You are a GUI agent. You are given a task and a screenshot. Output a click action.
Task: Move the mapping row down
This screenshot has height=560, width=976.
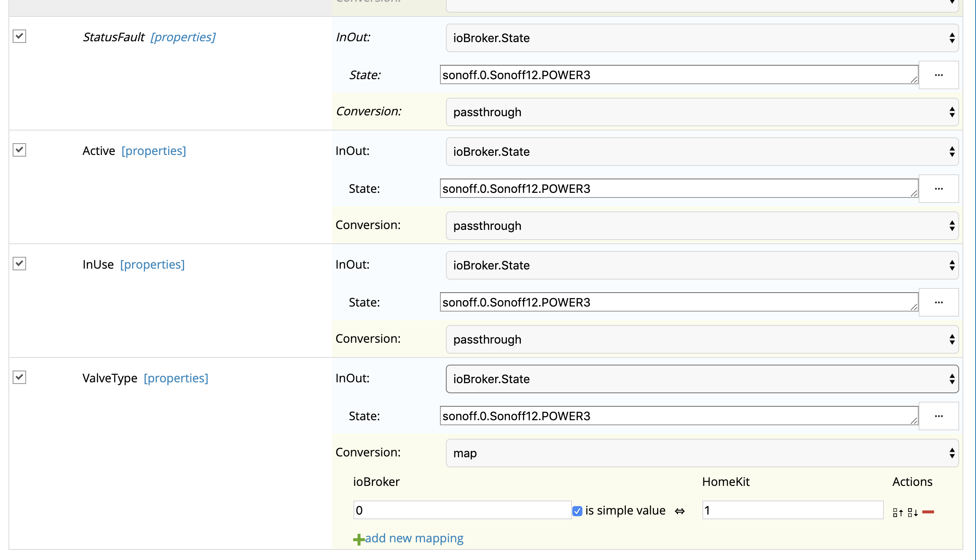913,512
